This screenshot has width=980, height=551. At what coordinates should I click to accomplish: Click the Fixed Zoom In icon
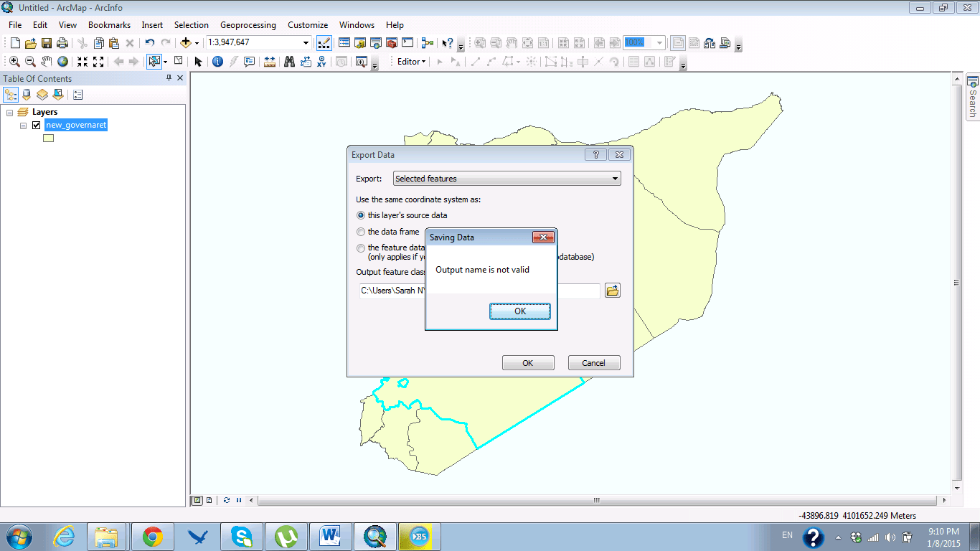83,62
